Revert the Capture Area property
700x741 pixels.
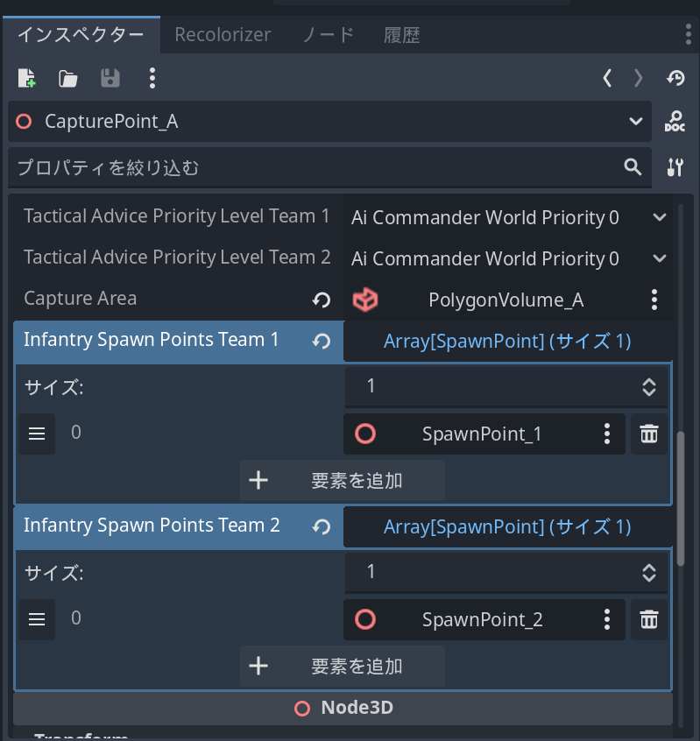(322, 300)
